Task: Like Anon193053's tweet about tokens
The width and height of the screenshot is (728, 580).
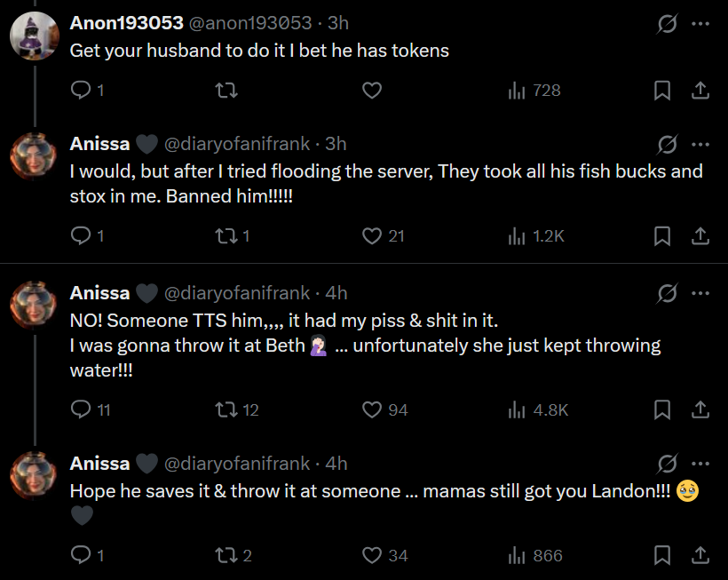Action: pos(373,90)
